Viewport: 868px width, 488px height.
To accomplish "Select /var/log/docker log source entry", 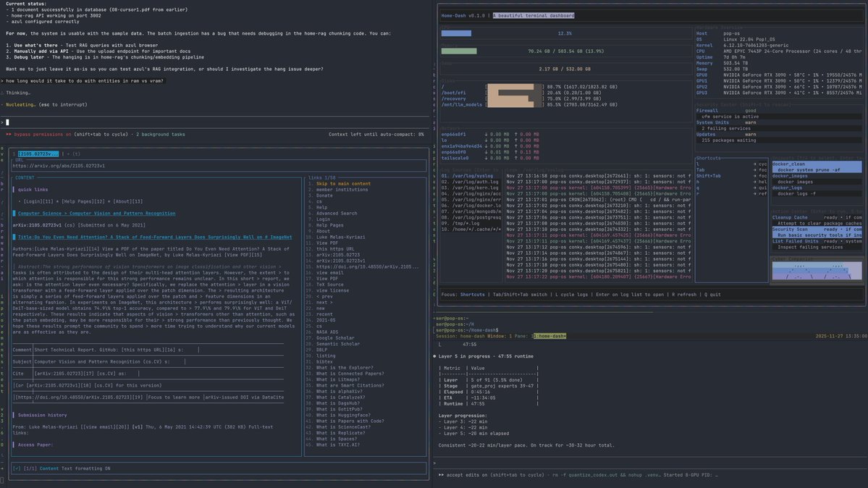I will pos(471,206).
